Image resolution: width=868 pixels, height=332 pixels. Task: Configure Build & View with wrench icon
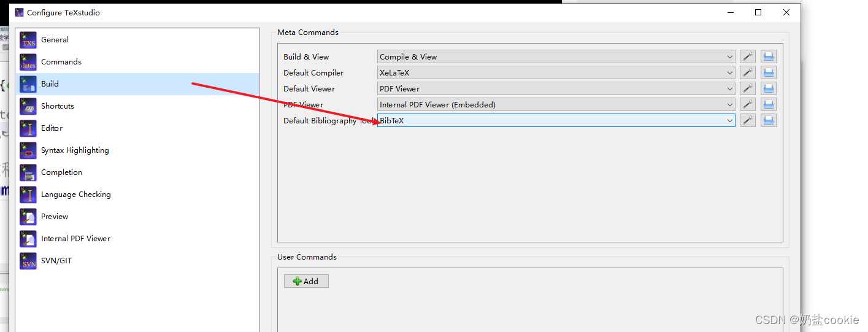tap(747, 56)
